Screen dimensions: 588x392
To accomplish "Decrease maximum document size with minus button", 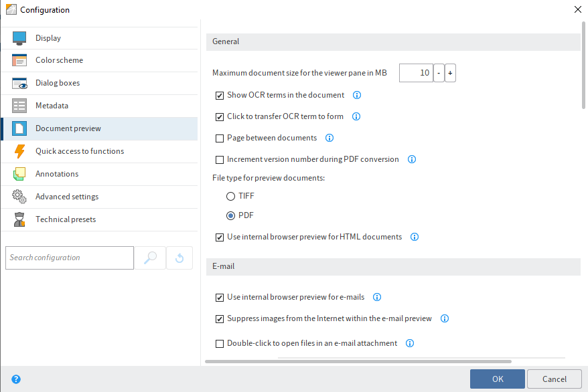I will pyautogui.click(x=439, y=73).
